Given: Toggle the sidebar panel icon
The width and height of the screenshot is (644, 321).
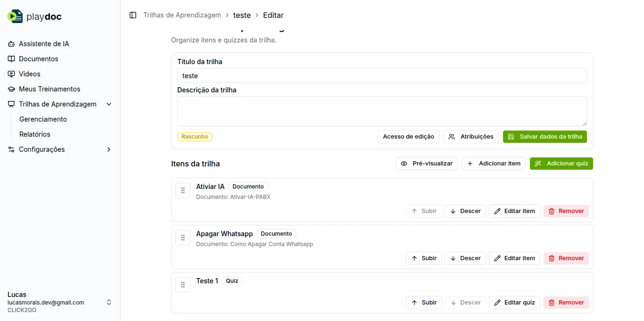Looking at the screenshot, I should (133, 15).
